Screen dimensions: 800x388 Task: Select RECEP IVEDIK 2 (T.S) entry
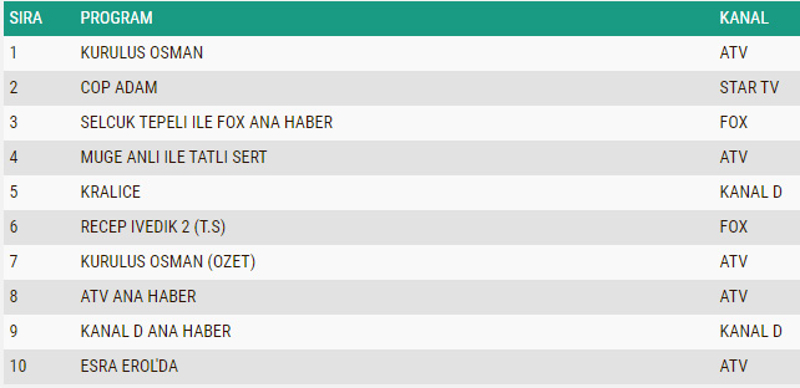pos(153,227)
